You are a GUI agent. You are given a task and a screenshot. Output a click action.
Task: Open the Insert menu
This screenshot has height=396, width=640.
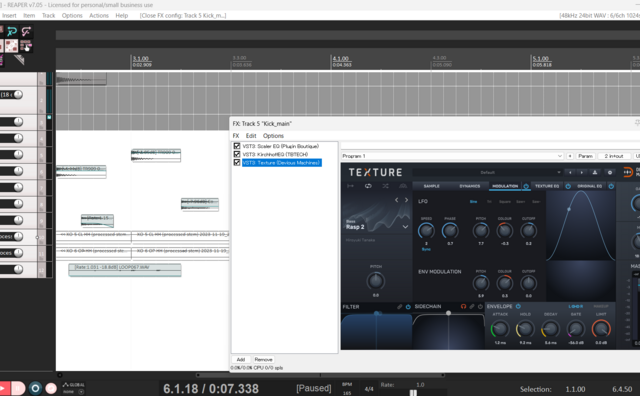(x=8, y=16)
